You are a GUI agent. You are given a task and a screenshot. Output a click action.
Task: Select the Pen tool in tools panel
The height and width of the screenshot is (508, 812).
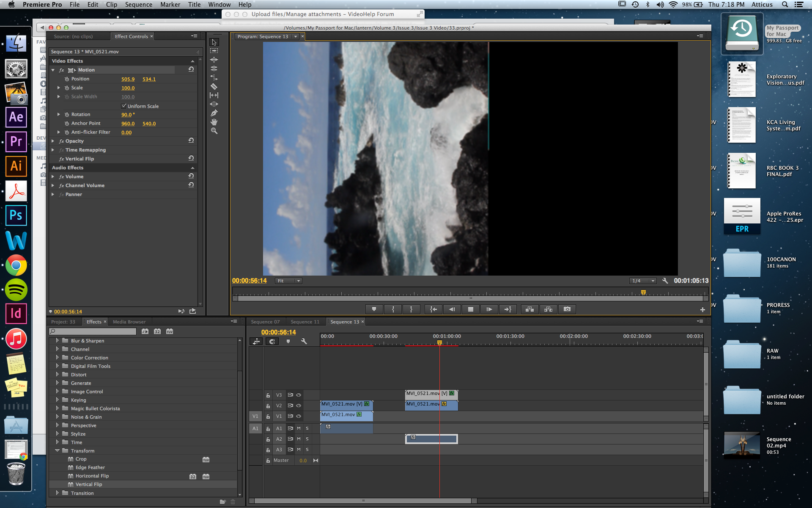pos(214,113)
